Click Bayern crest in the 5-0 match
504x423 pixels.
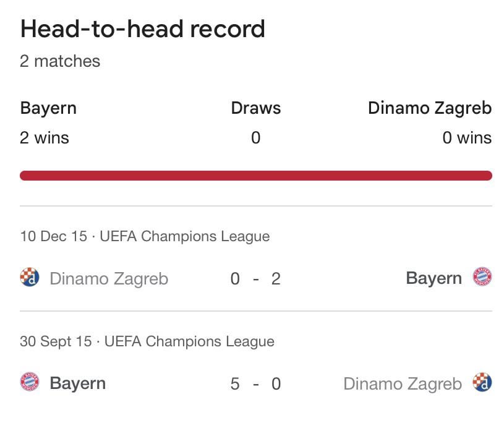coord(29,383)
